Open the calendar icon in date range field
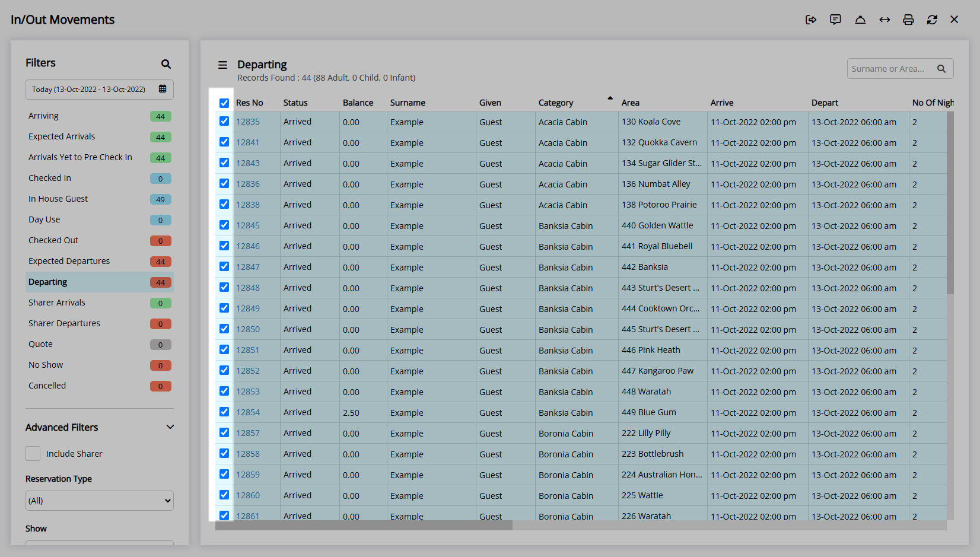The height and width of the screenshot is (557, 980). click(x=163, y=89)
